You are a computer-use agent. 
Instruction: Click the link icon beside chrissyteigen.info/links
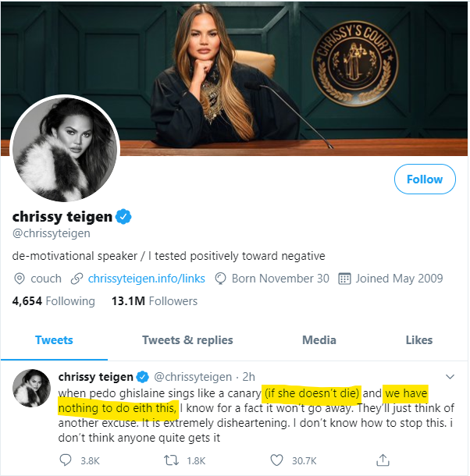coord(77,279)
